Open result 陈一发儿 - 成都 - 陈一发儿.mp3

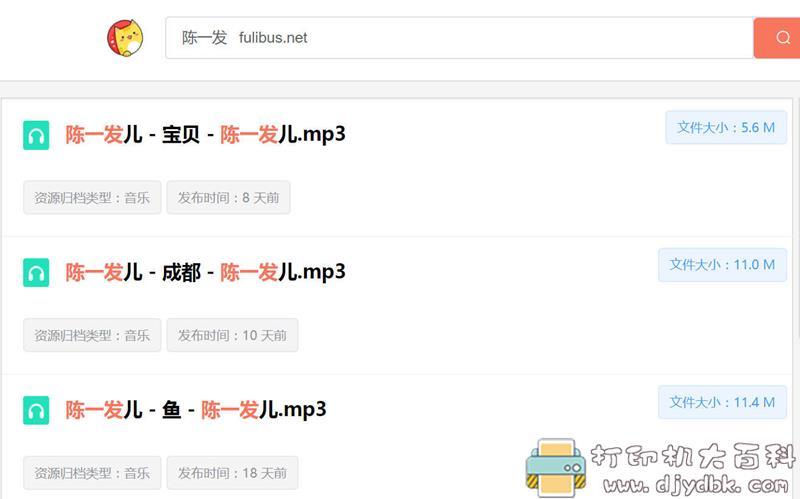[205, 272]
